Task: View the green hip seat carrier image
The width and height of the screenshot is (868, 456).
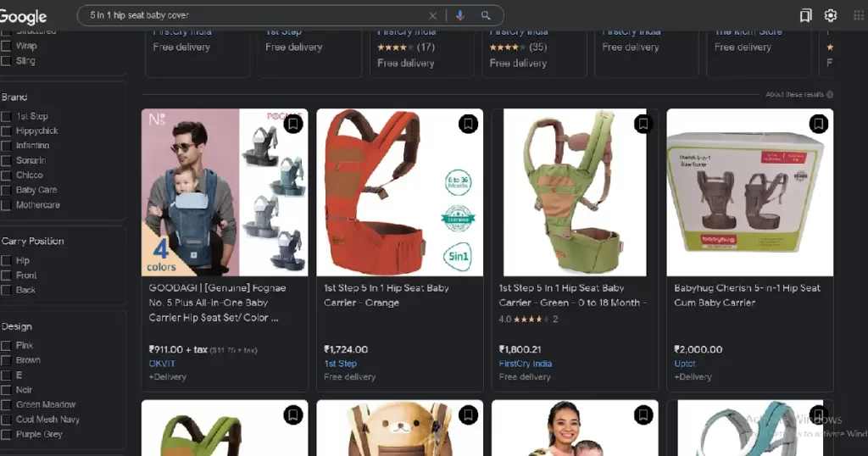Action: (575, 192)
